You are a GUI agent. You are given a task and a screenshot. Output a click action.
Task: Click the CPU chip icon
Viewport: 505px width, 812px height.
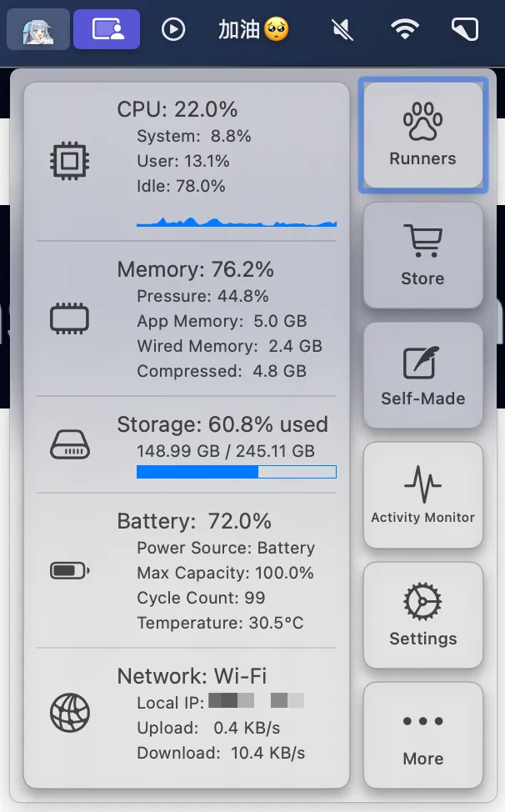(x=70, y=160)
